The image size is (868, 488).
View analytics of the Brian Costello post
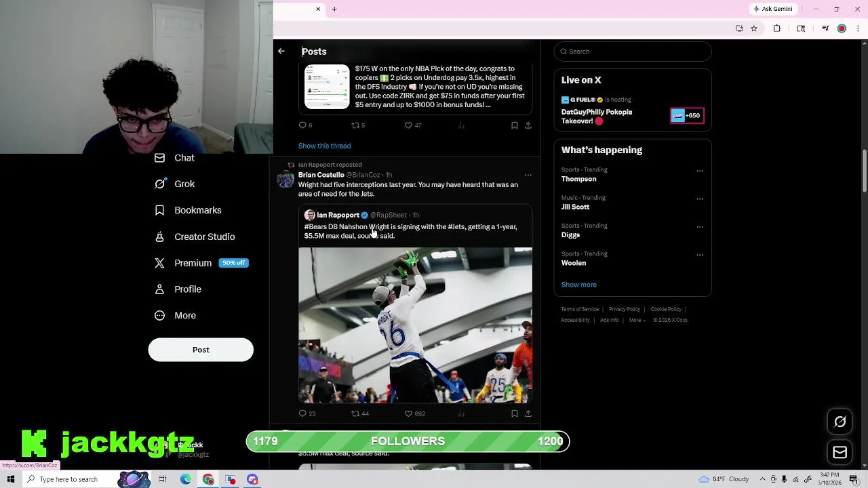click(462, 413)
